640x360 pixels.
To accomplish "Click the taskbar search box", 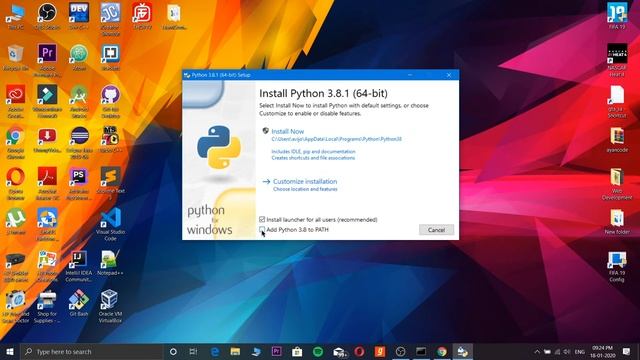I will (91, 351).
